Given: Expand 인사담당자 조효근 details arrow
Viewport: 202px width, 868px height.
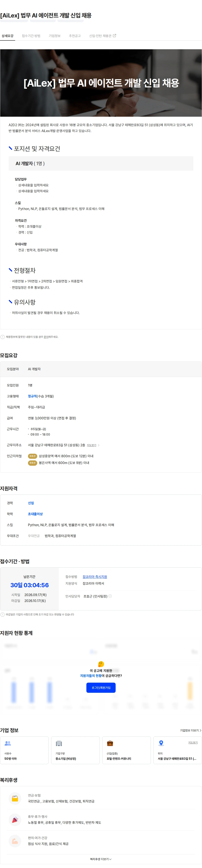Looking at the screenshot, I should pos(110,596).
